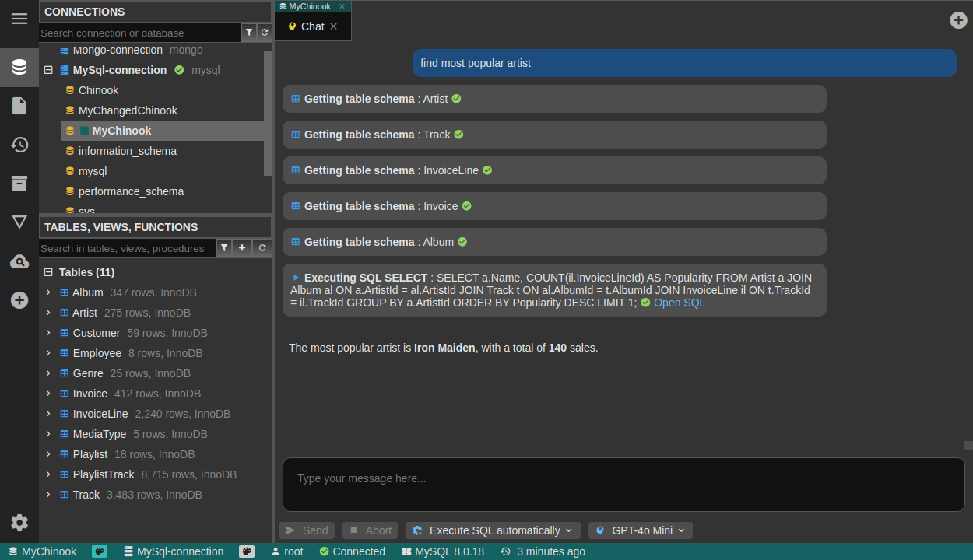
Task: Select the performance_schema database
Action: [132, 191]
